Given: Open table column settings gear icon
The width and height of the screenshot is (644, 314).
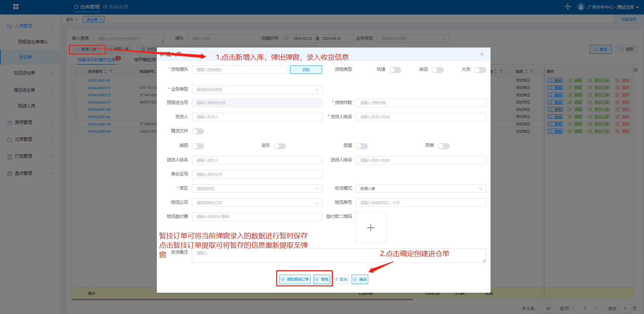Looking at the screenshot, I should click(x=635, y=70).
